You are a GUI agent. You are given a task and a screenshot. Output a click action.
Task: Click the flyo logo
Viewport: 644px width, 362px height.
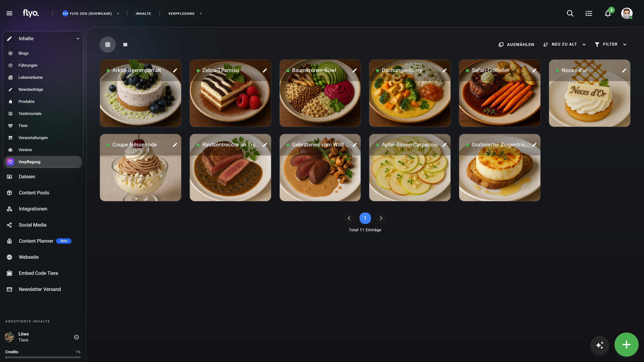pos(31,13)
